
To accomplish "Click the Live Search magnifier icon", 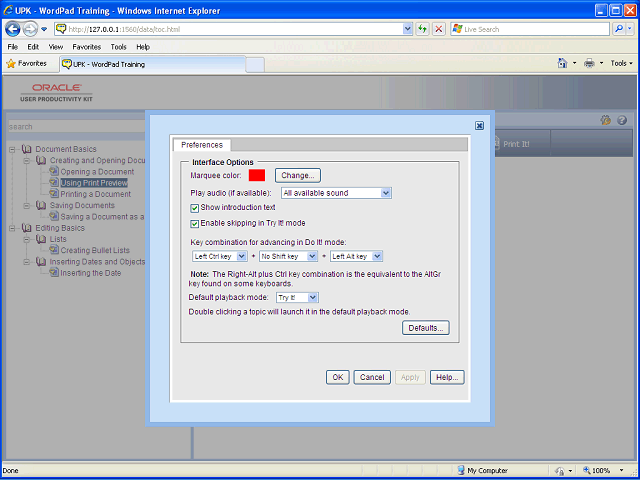I will pyautogui.click(x=619, y=29).
